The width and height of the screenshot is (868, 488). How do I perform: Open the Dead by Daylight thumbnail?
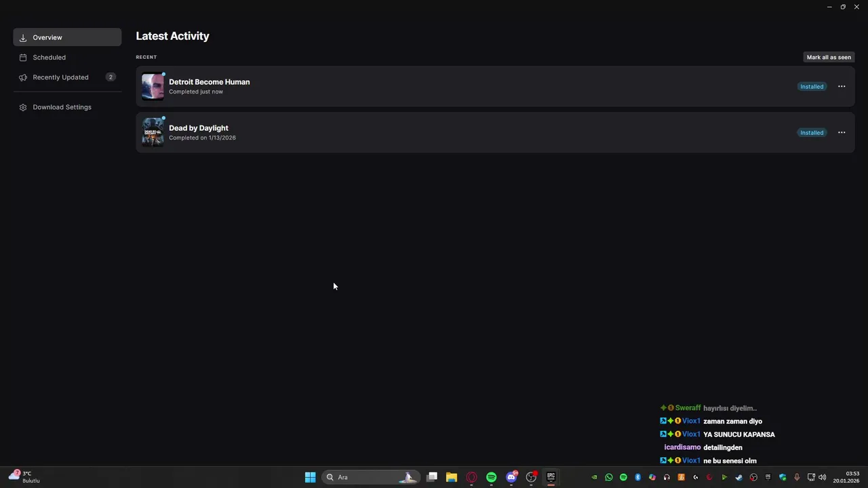click(x=153, y=132)
